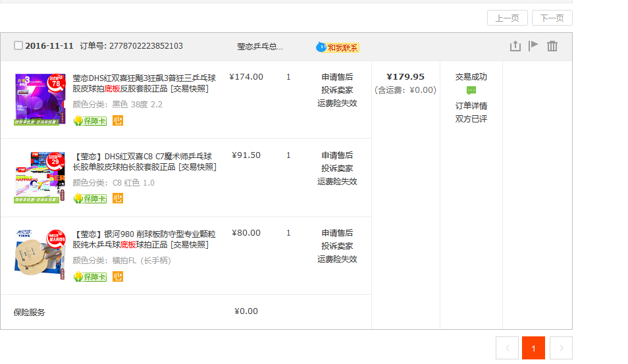Open 和我联系 chat with seller

click(337, 47)
